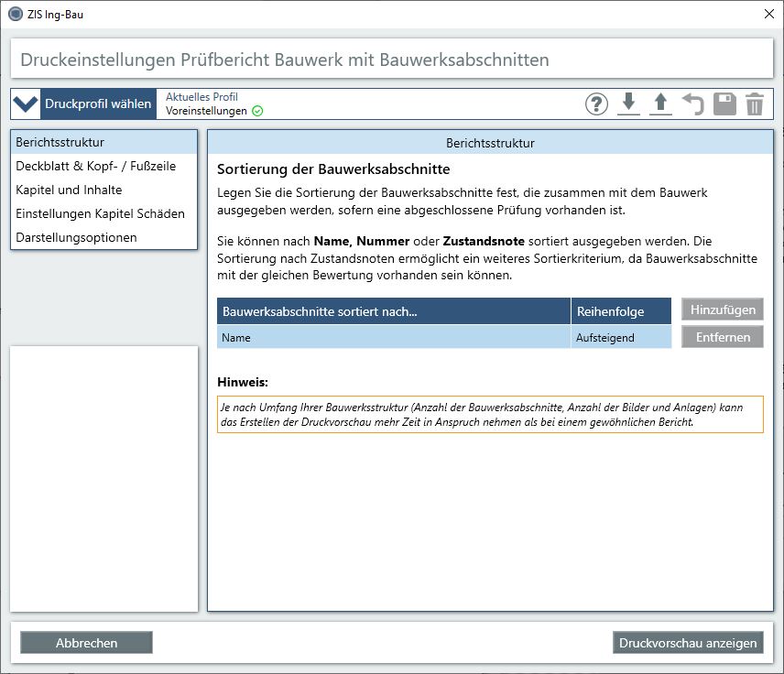
Task: Click the Entfernen button
Action: [722, 337]
